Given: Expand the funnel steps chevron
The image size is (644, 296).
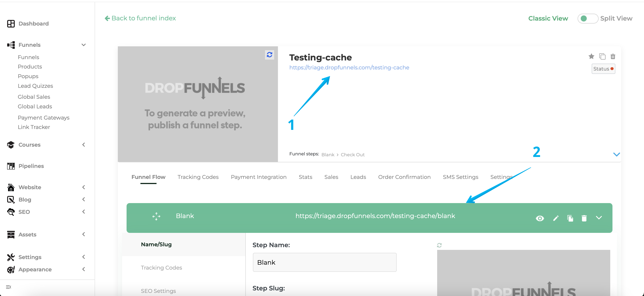Looking at the screenshot, I should coord(616,154).
